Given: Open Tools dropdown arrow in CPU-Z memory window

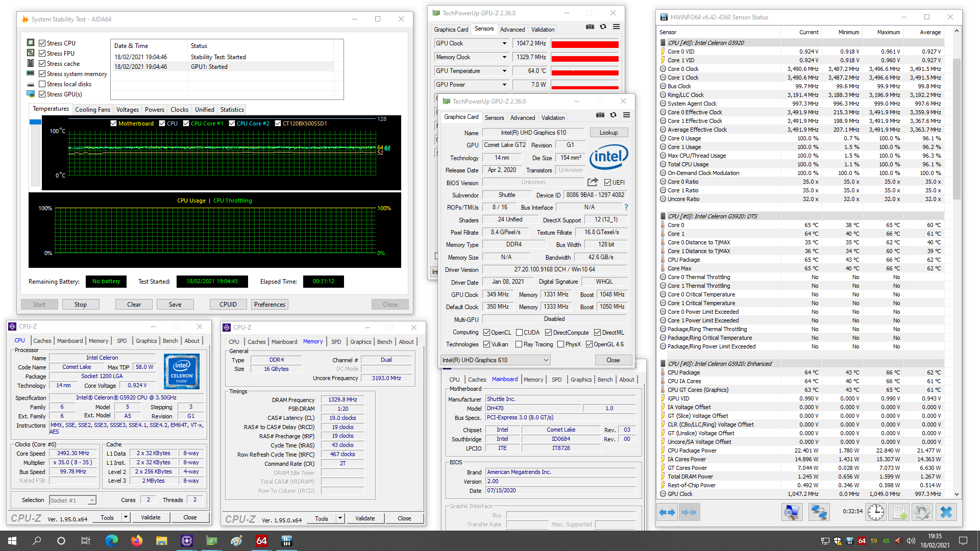Looking at the screenshot, I should (x=340, y=518).
